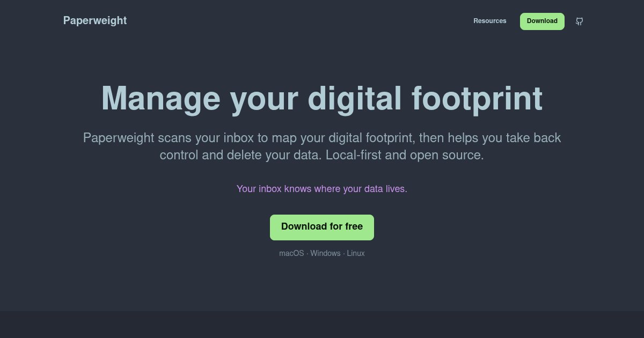
Task: Click the Windows platform label
Action: click(x=325, y=253)
